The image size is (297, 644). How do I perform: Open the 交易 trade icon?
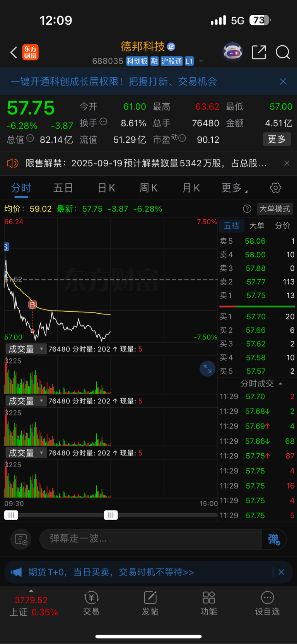tap(91, 603)
